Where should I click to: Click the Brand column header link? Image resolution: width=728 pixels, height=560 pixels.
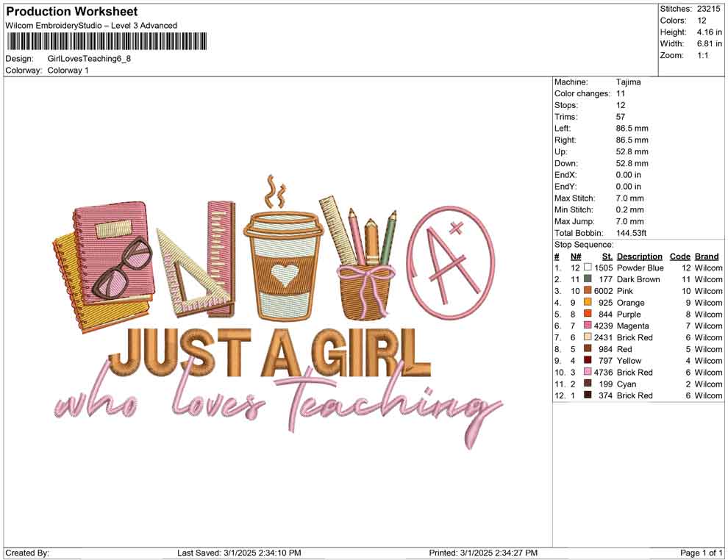[x=706, y=256]
